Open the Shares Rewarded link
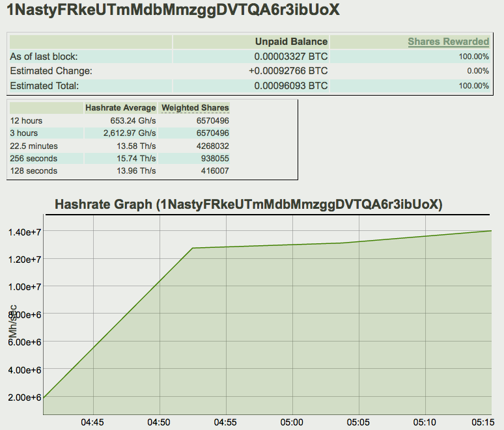The height and width of the screenshot is (430, 504). point(449,42)
